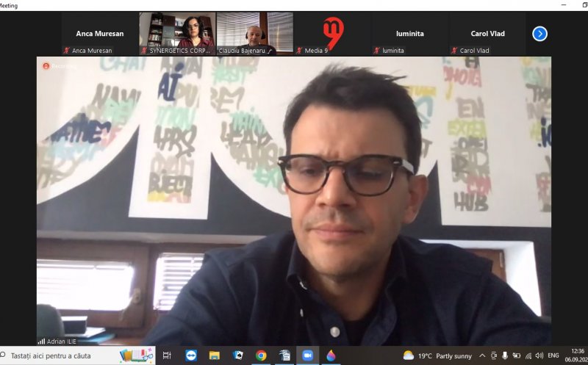
Task: Open Task View from the taskbar
Action: pos(167,355)
